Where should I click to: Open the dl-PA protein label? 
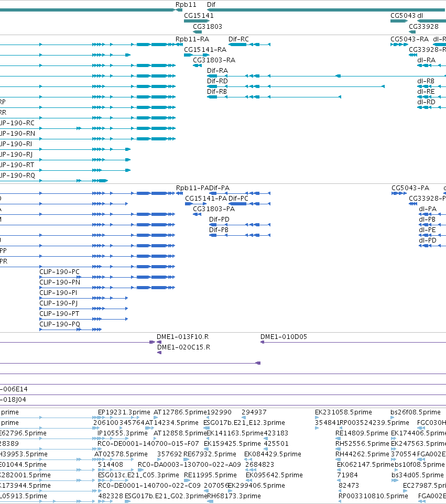428,209
